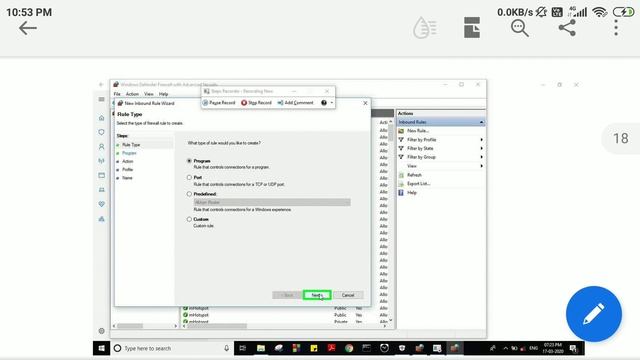Select Family options sidebar icon
640x360 pixels.
(102, 219)
